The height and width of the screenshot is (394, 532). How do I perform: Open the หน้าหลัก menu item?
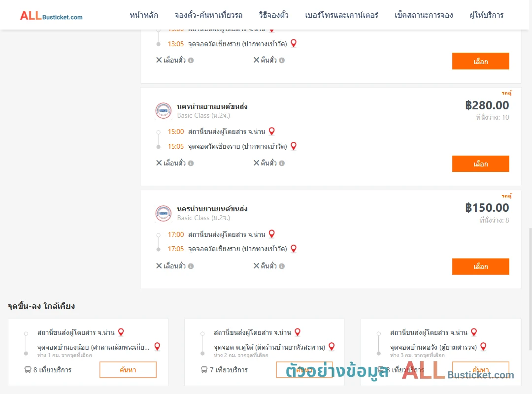click(x=144, y=15)
